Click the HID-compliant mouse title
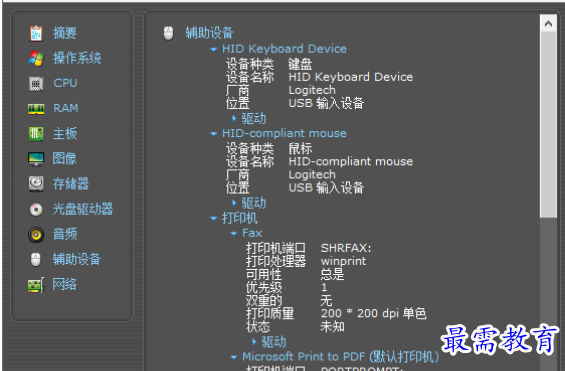Image resolution: width=565 pixels, height=371 pixels. 284,134
